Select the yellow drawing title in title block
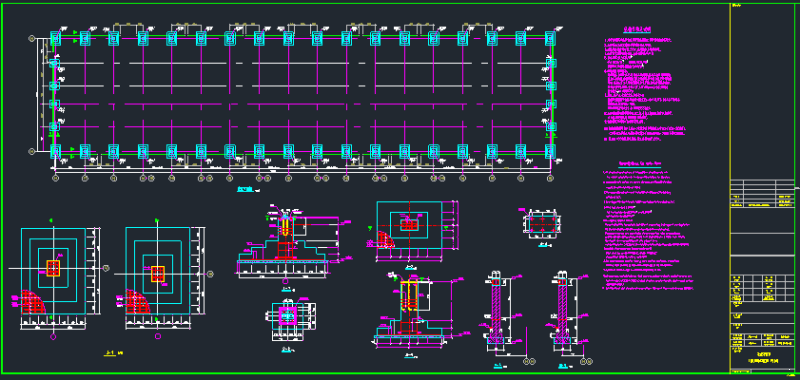 click(761, 358)
